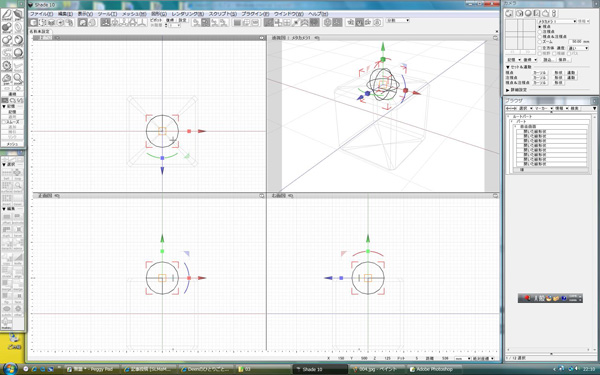Select the part tool in the toolbox
Viewport: 600px width, 375px height.
(x=18, y=15)
